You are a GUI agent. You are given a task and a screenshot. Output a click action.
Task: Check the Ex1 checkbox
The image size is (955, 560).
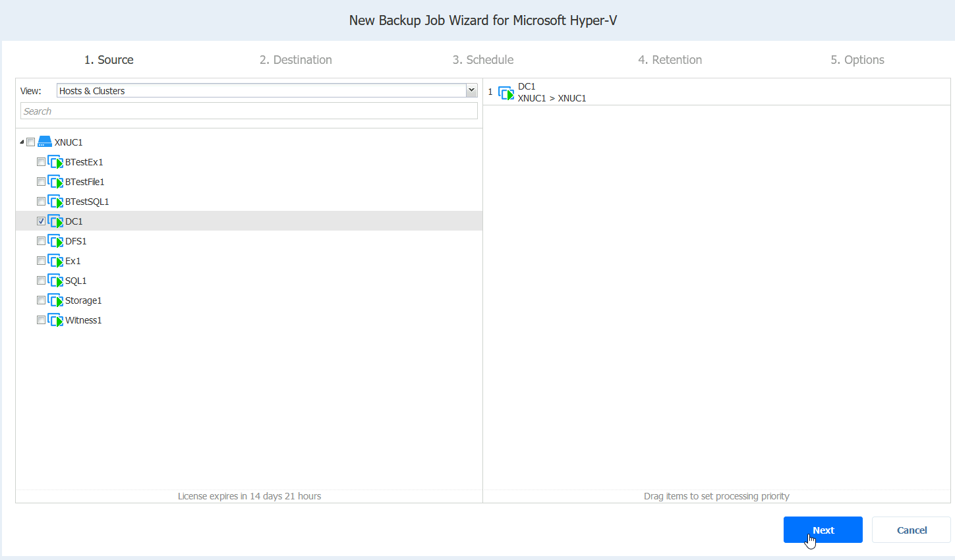[x=41, y=261]
